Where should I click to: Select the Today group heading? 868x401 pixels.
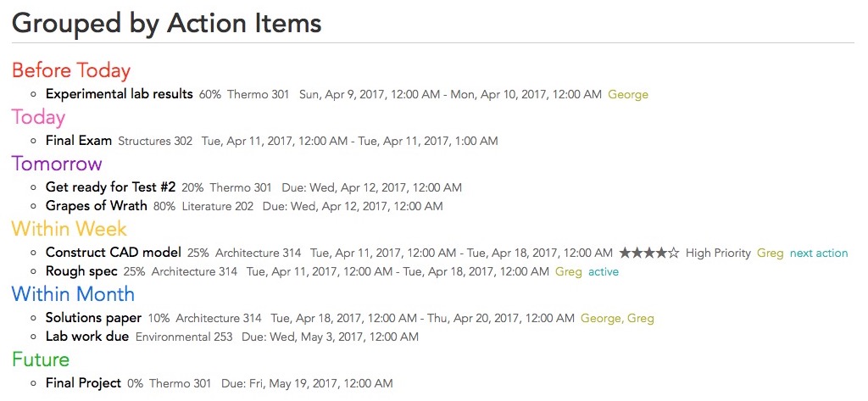point(38,117)
